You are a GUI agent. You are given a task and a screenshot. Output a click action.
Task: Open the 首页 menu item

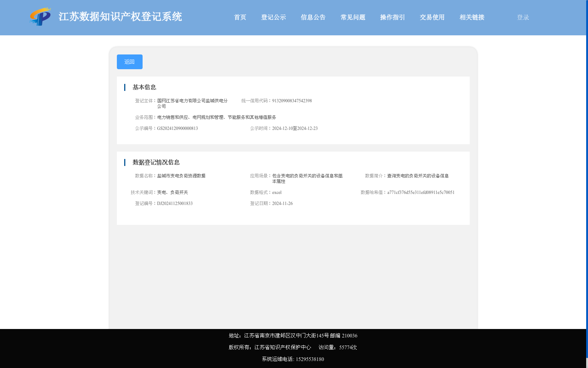point(240,17)
